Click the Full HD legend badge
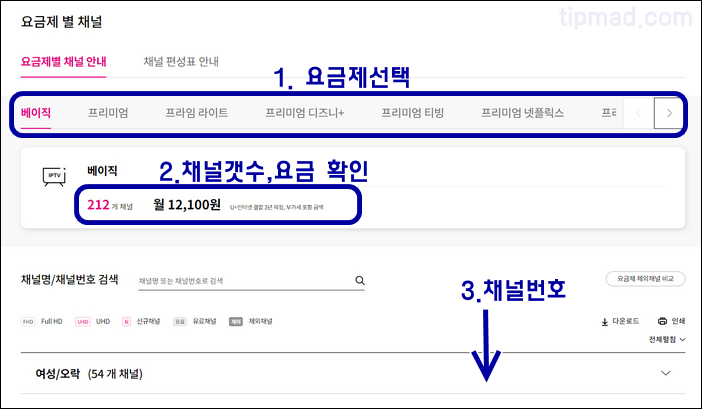Image resolution: width=702 pixels, height=409 pixels. tap(28, 322)
